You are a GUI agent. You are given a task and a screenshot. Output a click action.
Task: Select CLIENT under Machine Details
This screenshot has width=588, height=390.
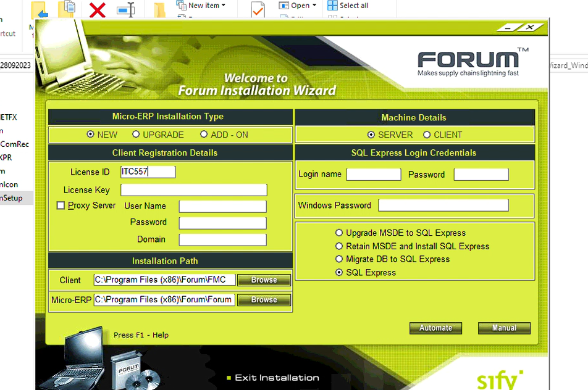427,135
